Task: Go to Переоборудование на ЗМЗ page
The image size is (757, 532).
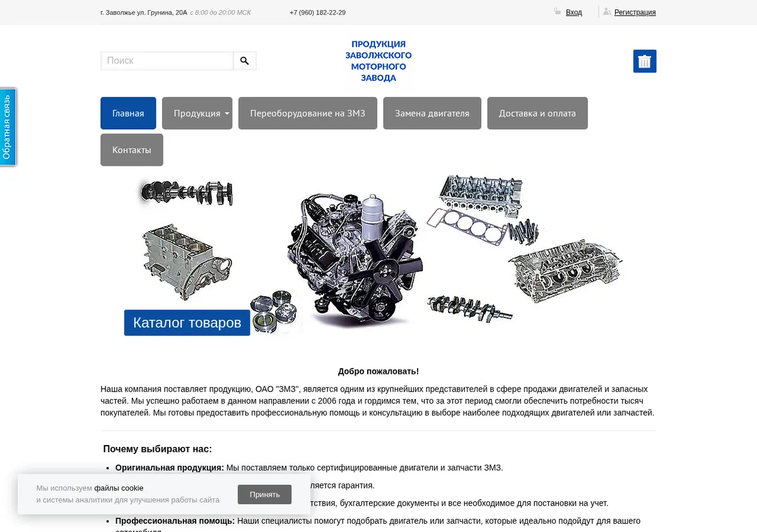Action: (x=308, y=113)
